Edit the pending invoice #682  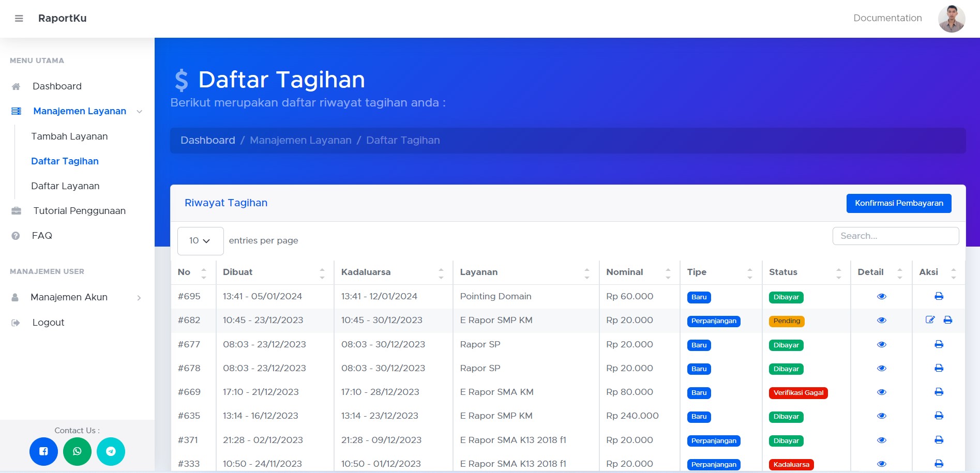(x=930, y=320)
